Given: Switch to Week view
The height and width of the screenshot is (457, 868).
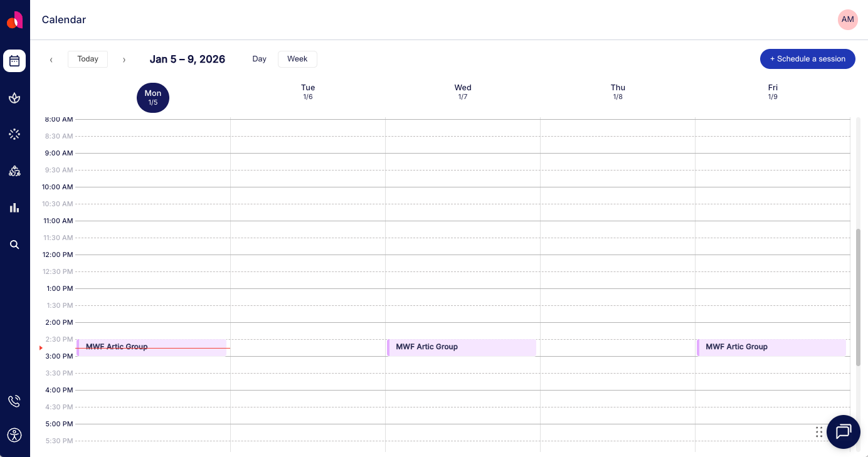Looking at the screenshot, I should click(x=297, y=59).
